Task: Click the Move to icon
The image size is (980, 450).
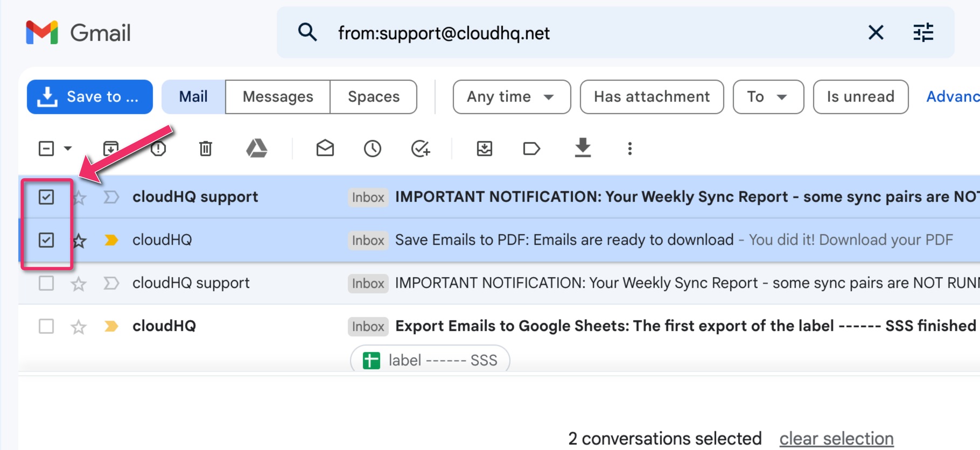Action: tap(485, 149)
